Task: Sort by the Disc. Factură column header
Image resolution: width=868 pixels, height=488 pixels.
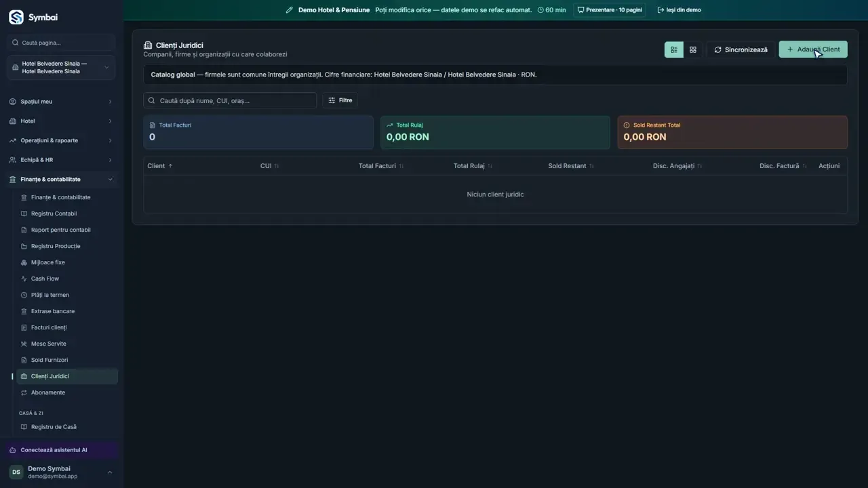Action: [x=783, y=166]
